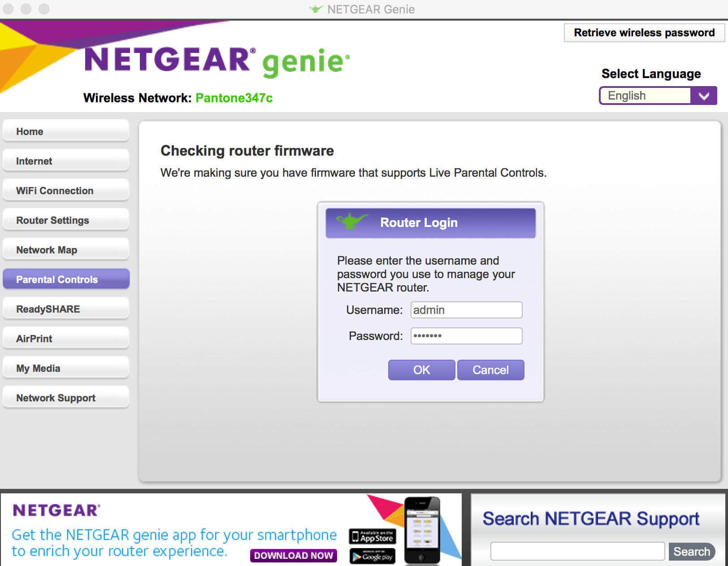Click the DOWNLOAD NOW button
The height and width of the screenshot is (566, 728).
(293, 556)
